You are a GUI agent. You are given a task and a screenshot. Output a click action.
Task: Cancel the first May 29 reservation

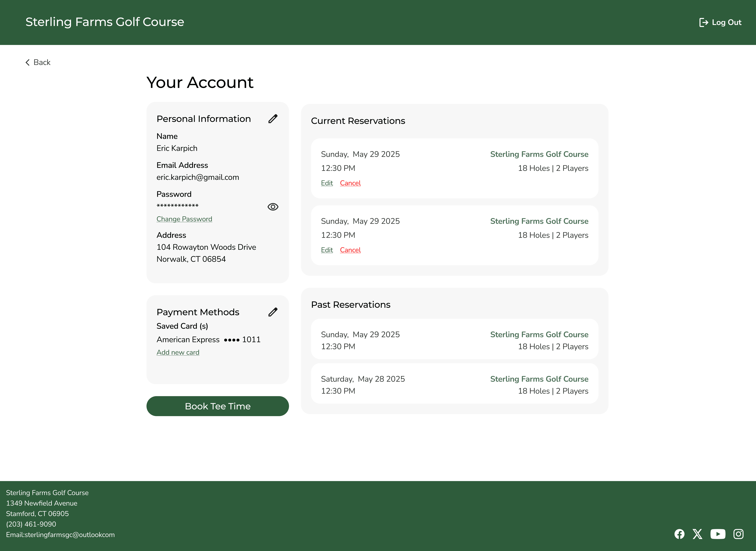pyautogui.click(x=350, y=183)
